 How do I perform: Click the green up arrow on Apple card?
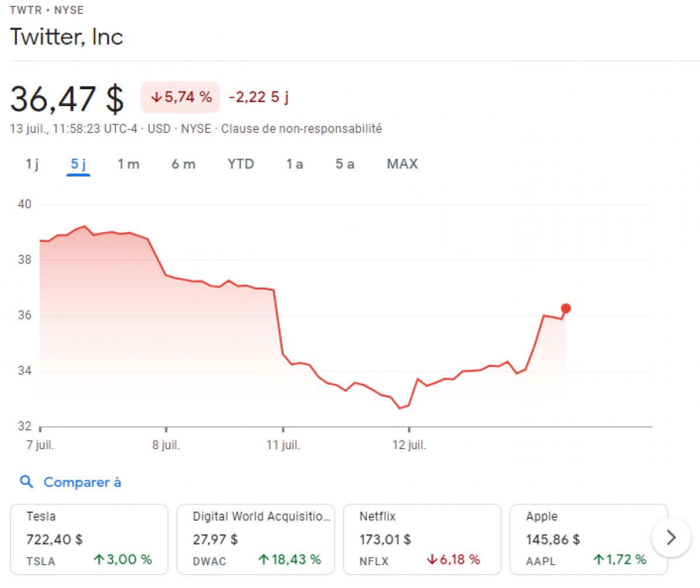point(598,560)
